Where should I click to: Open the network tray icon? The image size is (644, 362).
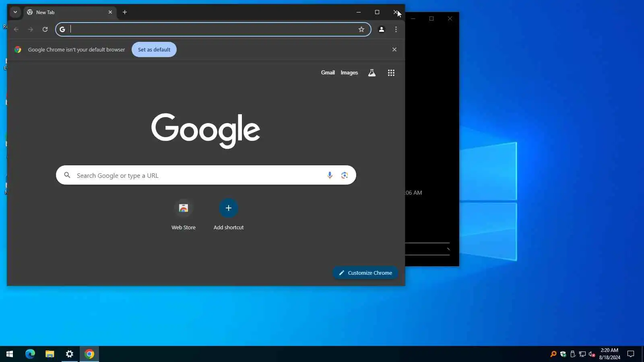point(582,354)
